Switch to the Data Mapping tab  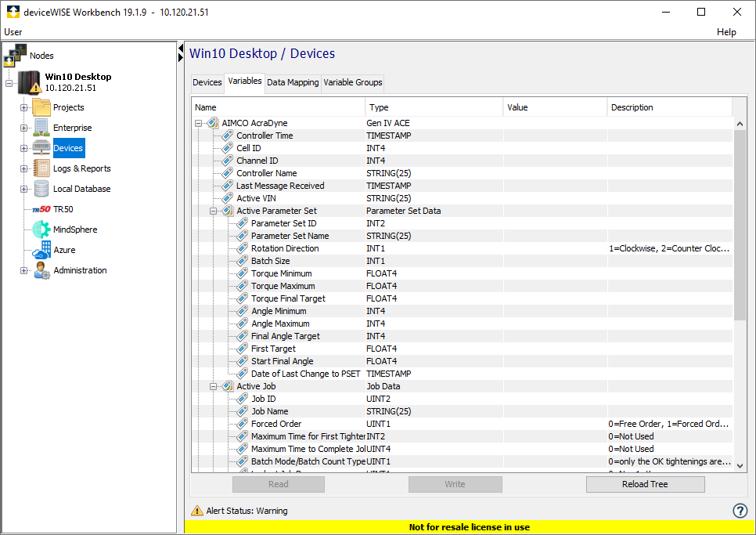[293, 82]
